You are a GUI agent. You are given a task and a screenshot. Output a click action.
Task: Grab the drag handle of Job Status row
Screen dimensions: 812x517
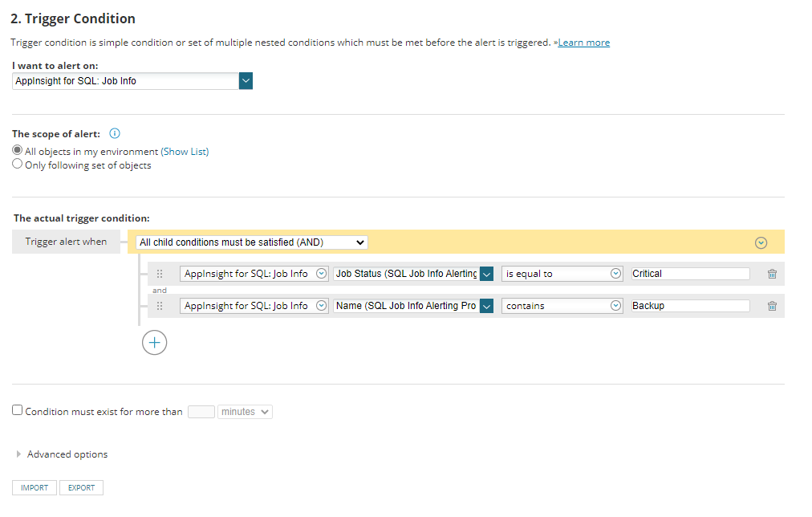click(160, 274)
